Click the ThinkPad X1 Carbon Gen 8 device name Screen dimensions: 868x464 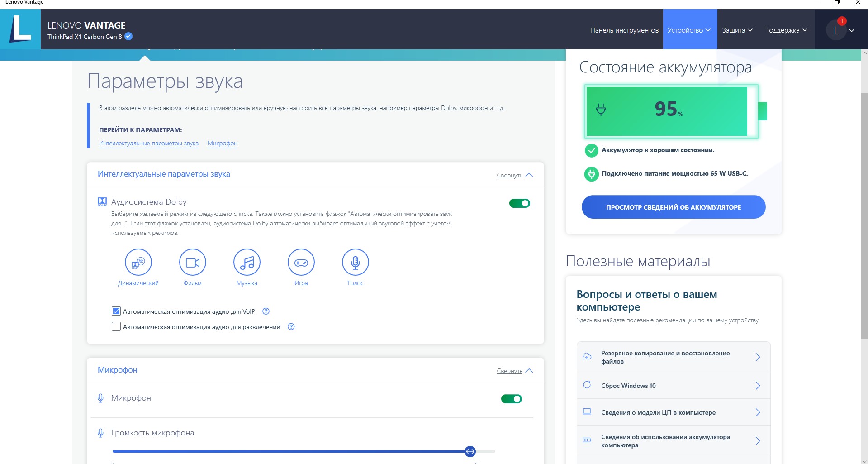coord(85,37)
